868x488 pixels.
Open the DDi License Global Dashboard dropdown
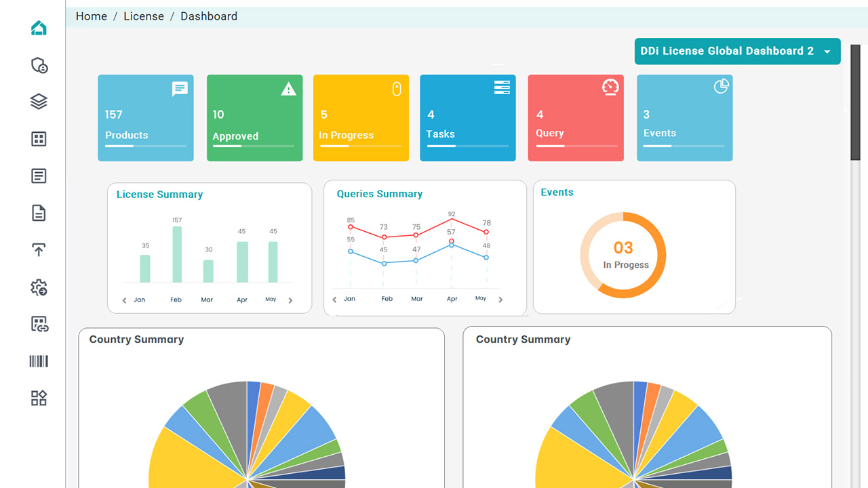pos(737,52)
